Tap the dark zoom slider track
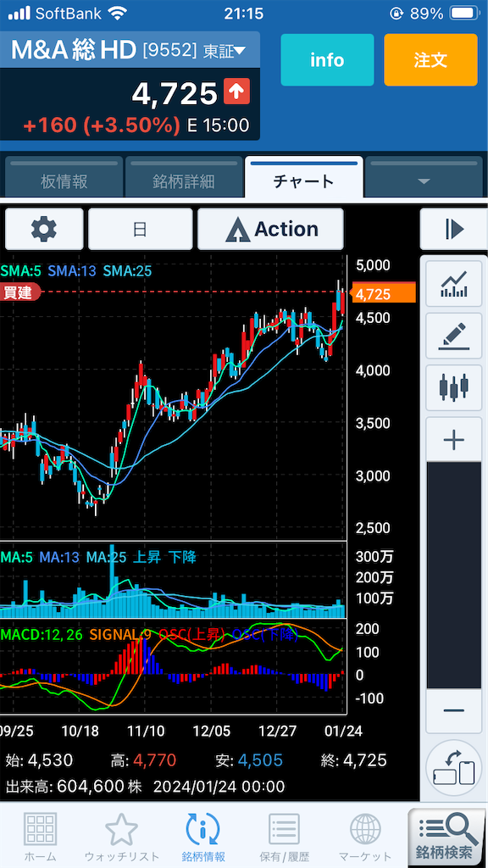Screen dimensions: 488x868 (x=454, y=576)
